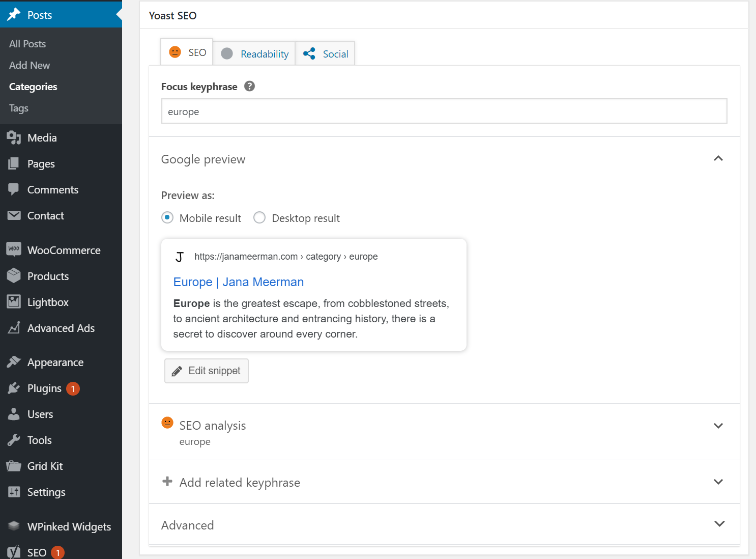This screenshot has height=559, width=756.
Task: Open All Posts submenu item
Action: (27, 44)
